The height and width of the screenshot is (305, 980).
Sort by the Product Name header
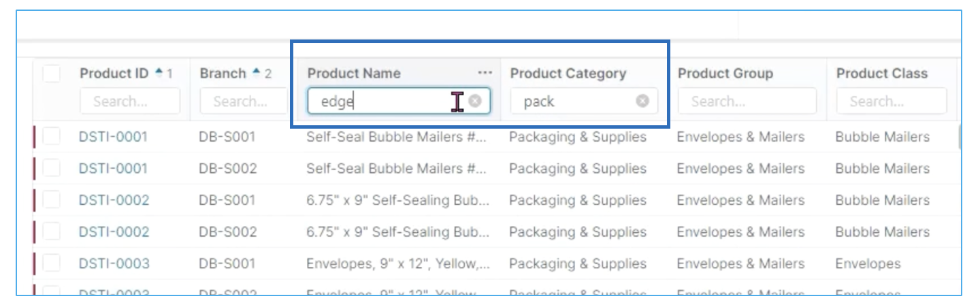(x=354, y=74)
